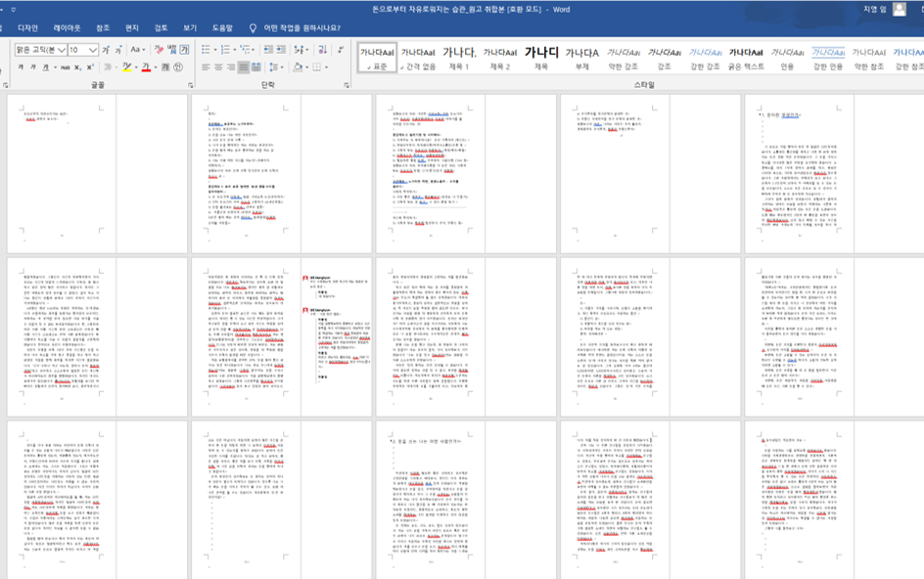Apply the 제목 1 style
This screenshot has height=579, width=924.
pyautogui.click(x=459, y=58)
